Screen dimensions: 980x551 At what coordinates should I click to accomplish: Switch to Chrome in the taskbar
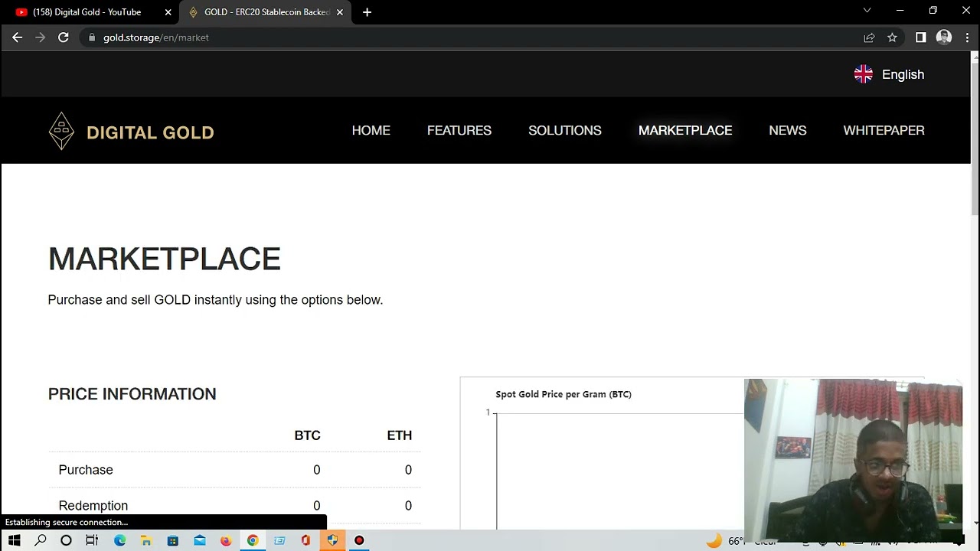coord(253,540)
